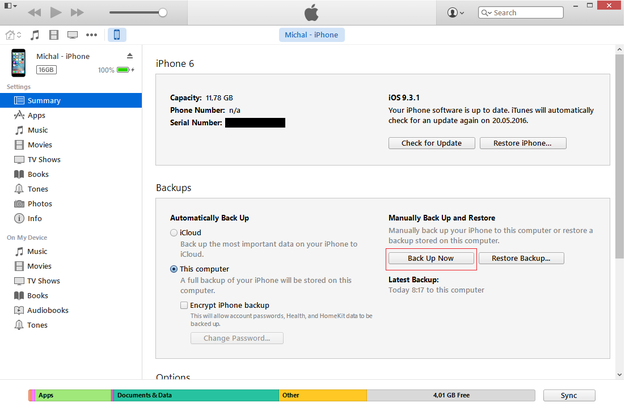625x411 pixels.
Task: Switch to the Movies library icon
Action: point(54,35)
